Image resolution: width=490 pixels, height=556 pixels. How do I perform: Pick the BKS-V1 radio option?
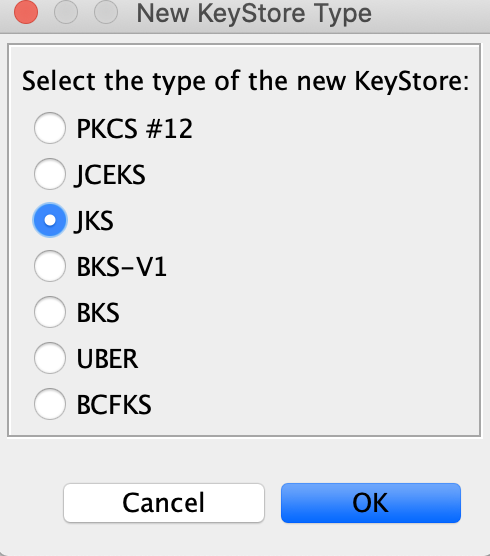tap(50, 266)
